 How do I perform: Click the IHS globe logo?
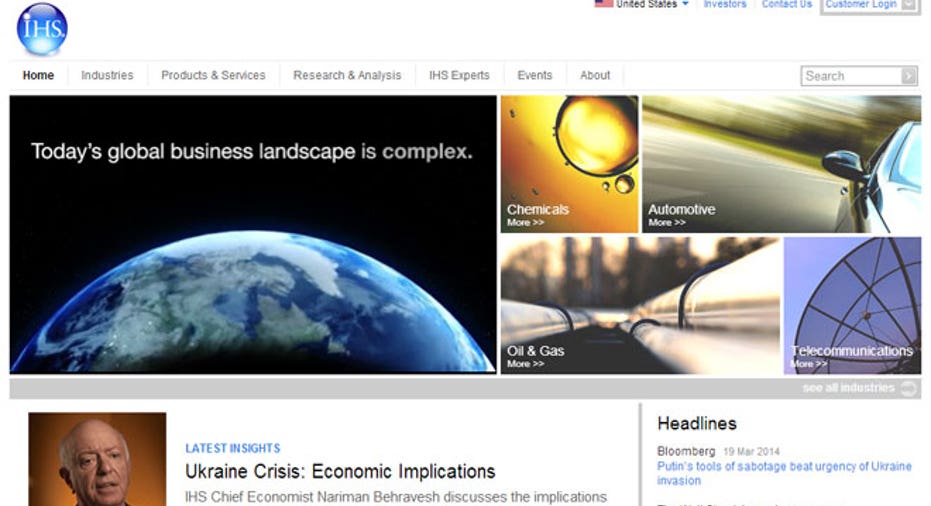coord(42,29)
